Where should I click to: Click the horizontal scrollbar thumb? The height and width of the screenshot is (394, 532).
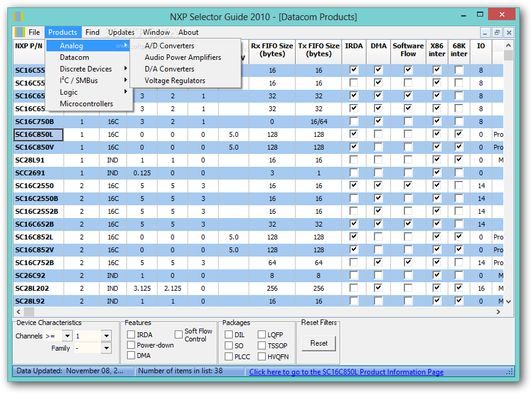coord(29,312)
